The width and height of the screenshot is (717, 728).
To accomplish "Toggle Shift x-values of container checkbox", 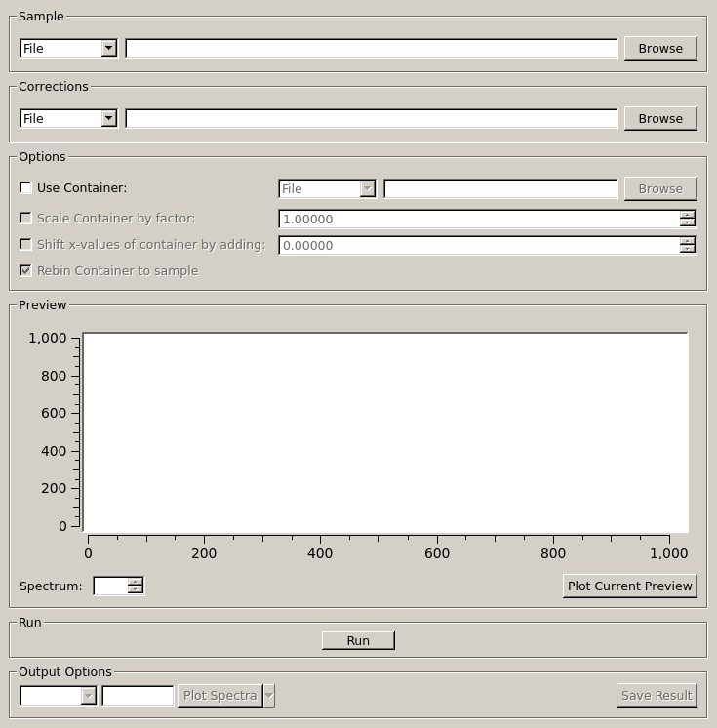I will (26, 245).
